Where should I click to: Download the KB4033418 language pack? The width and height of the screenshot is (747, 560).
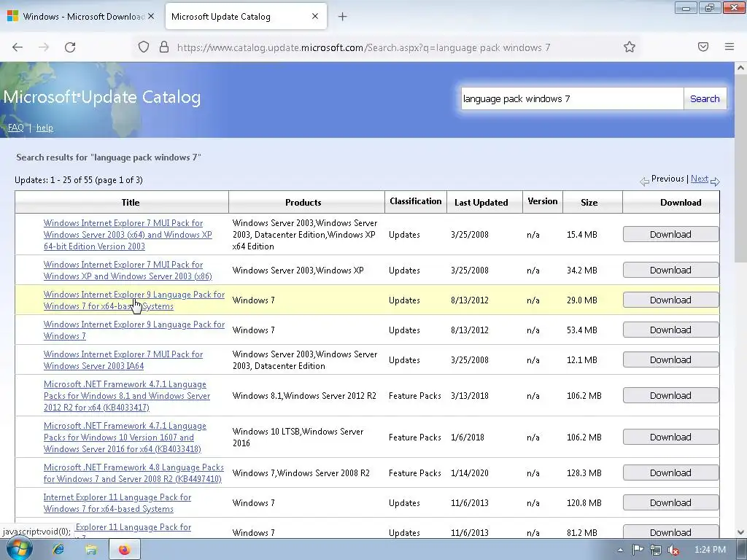coord(670,437)
